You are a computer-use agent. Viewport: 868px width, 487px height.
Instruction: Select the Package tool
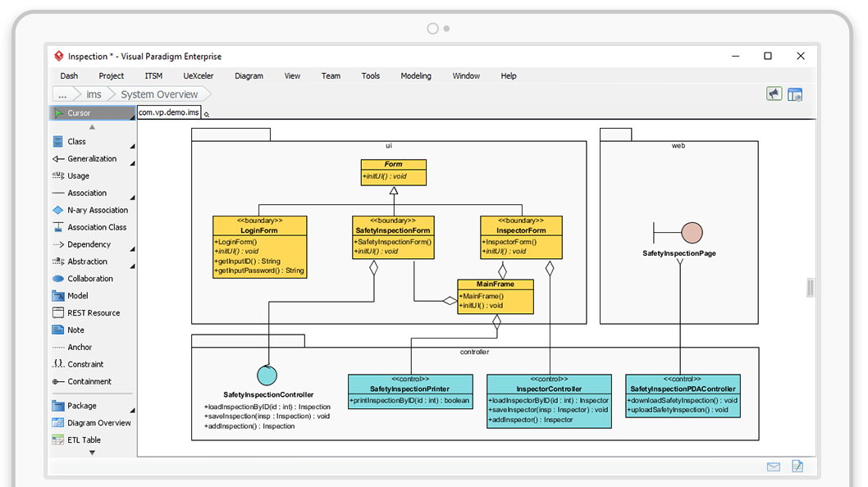click(x=81, y=406)
